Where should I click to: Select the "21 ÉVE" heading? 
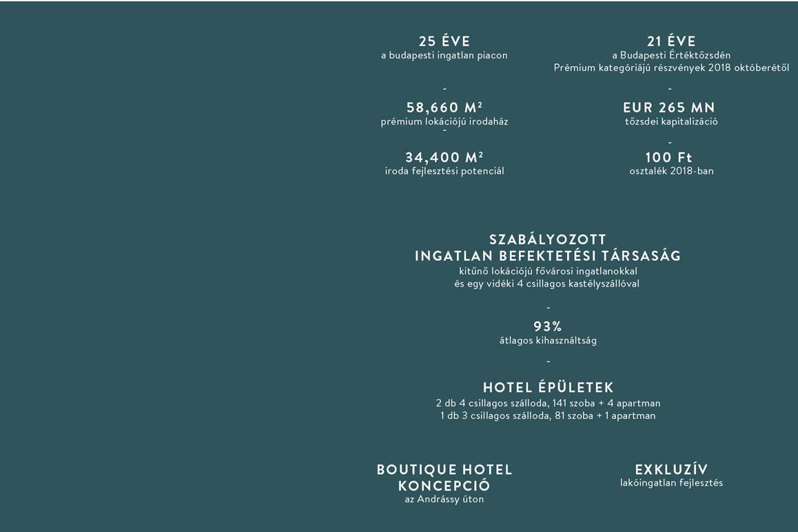(671, 41)
